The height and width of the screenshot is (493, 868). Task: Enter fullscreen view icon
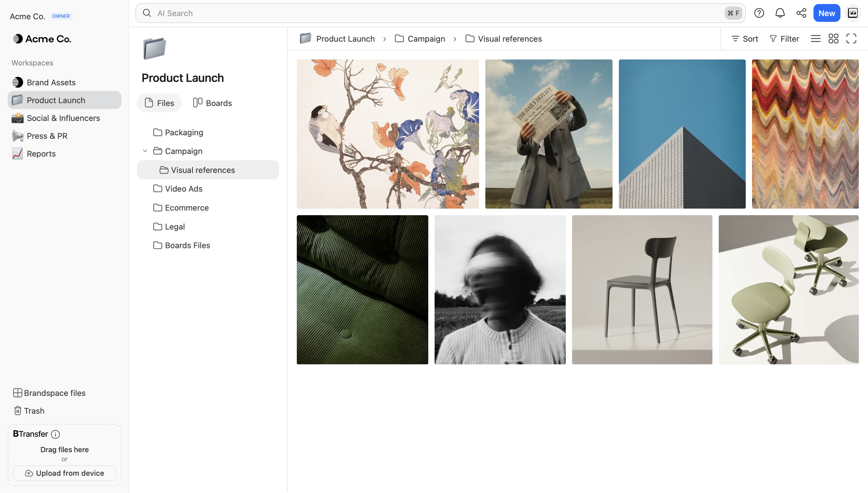coord(851,38)
